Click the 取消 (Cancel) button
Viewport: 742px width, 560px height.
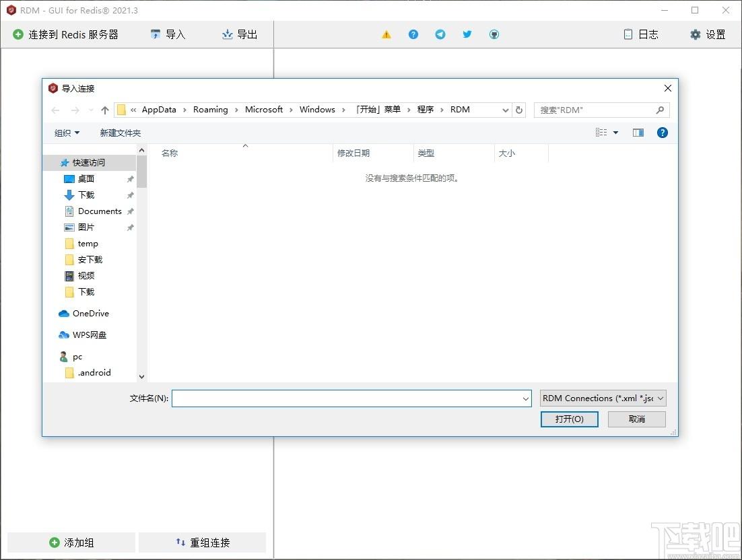pyautogui.click(x=637, y=419)
